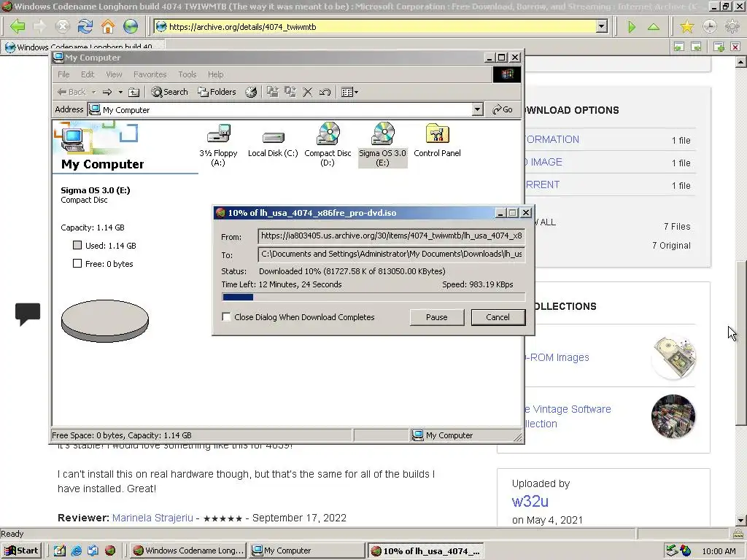Close the current tab with red X icon

pyautogui.click(x=735, y=47)
